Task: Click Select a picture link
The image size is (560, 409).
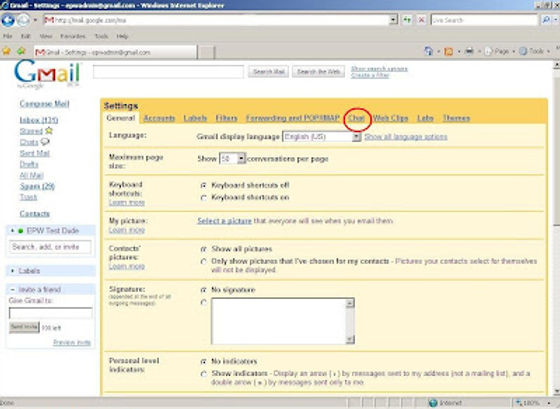Action: 225,221
